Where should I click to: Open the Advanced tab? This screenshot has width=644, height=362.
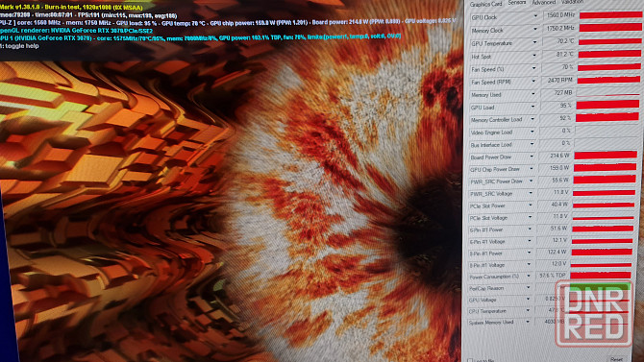[x=544, y=3]
